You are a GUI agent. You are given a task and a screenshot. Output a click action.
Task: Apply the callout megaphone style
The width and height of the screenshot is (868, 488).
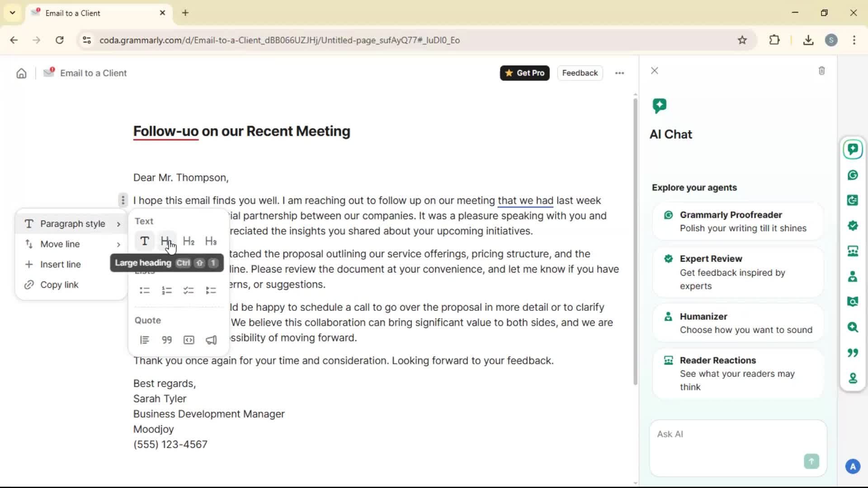211,340
